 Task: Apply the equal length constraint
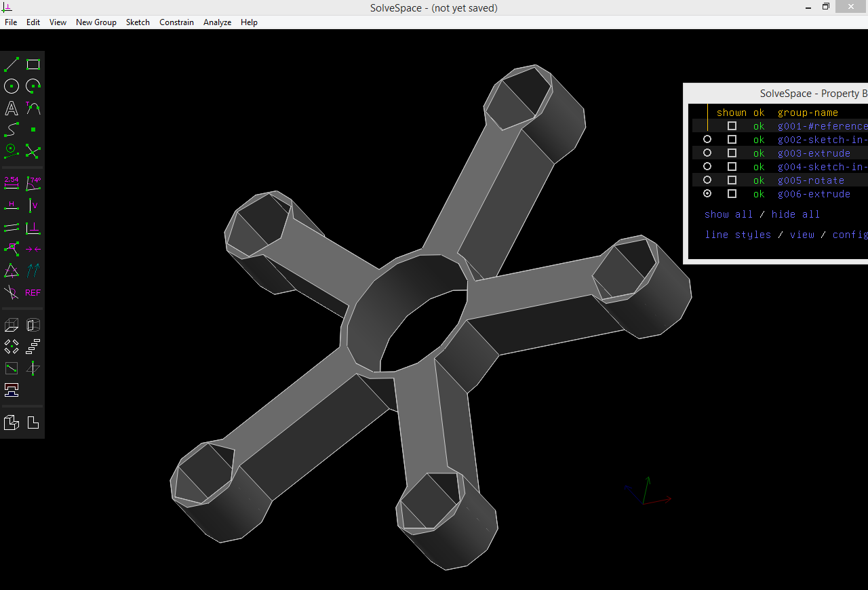12,271
